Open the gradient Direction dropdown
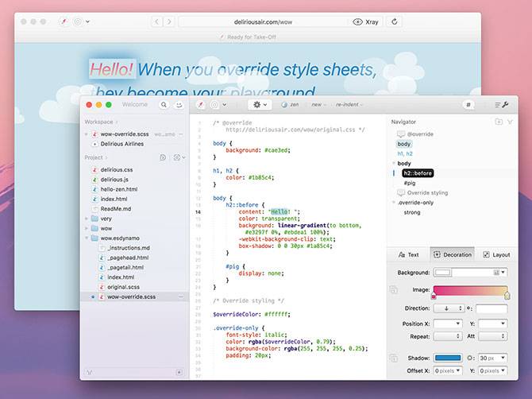The image size is (532, 399). [449, 308]
